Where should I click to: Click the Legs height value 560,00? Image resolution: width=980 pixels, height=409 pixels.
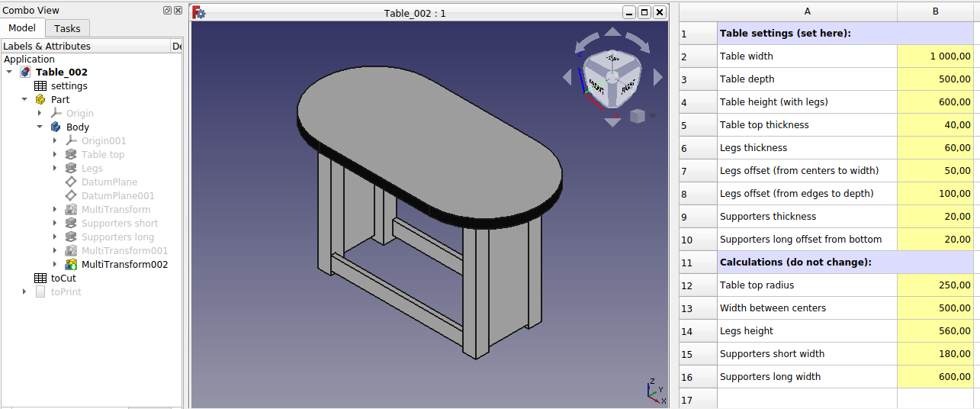coord(935,331)
